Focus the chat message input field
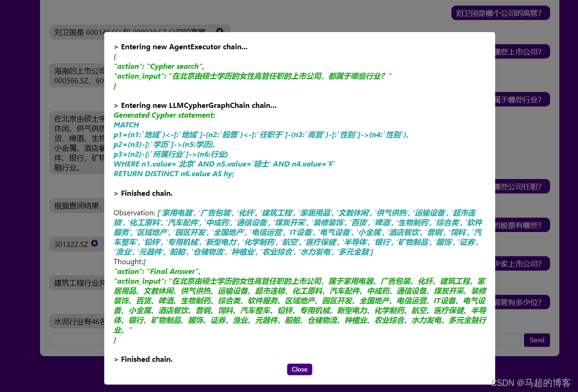 285,340
